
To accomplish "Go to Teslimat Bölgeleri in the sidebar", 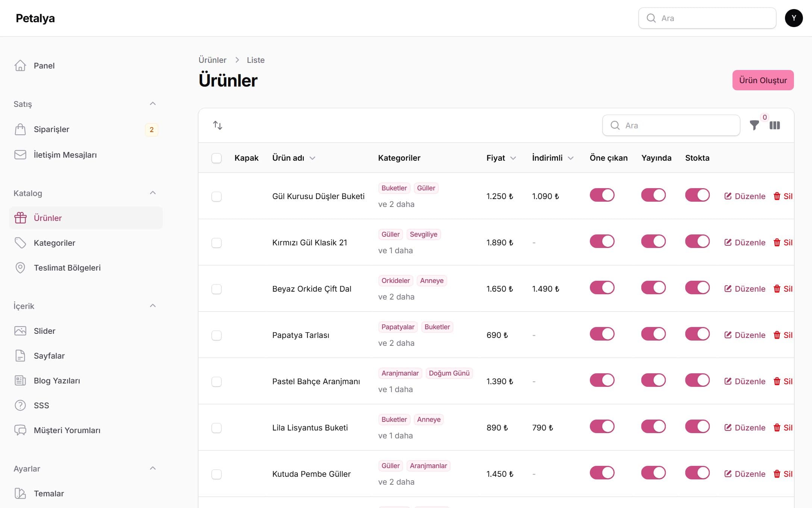I will pos(86,268).
